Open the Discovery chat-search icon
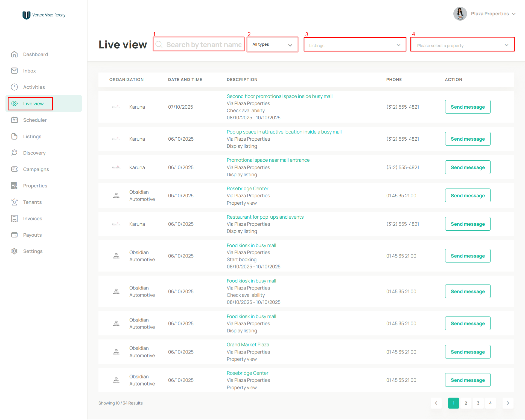This screenshot has height=420, width=525. click(x=14, y=153)
